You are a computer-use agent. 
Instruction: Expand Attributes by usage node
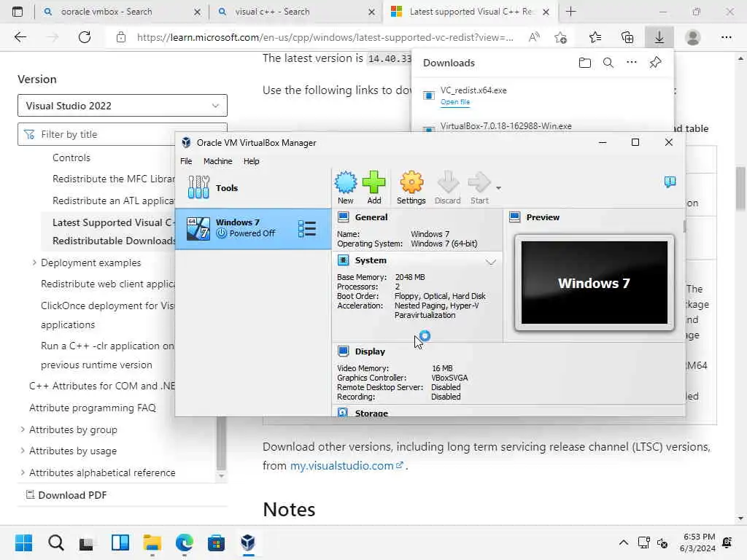tap(23, 451)
